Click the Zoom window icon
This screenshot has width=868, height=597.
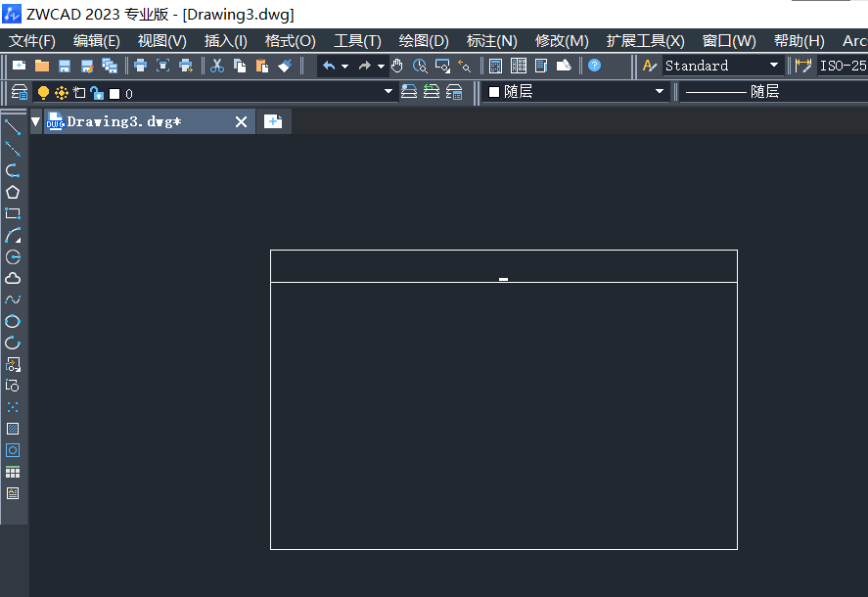(x=442, y=66)
